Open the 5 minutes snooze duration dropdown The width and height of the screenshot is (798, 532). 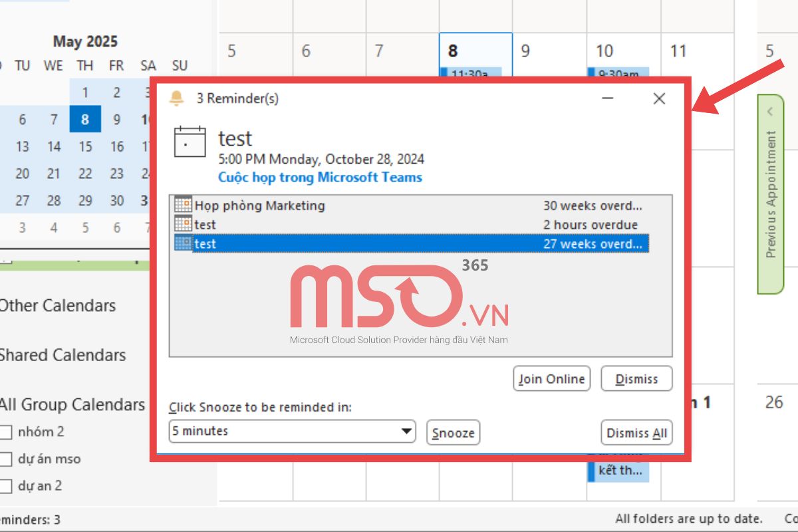(x=292, y=431)
